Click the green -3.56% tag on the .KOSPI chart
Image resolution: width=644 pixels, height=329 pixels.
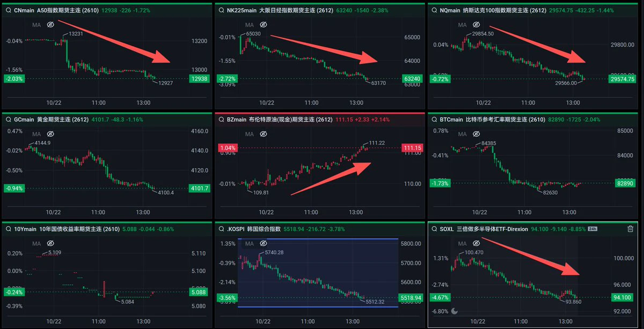228,297
